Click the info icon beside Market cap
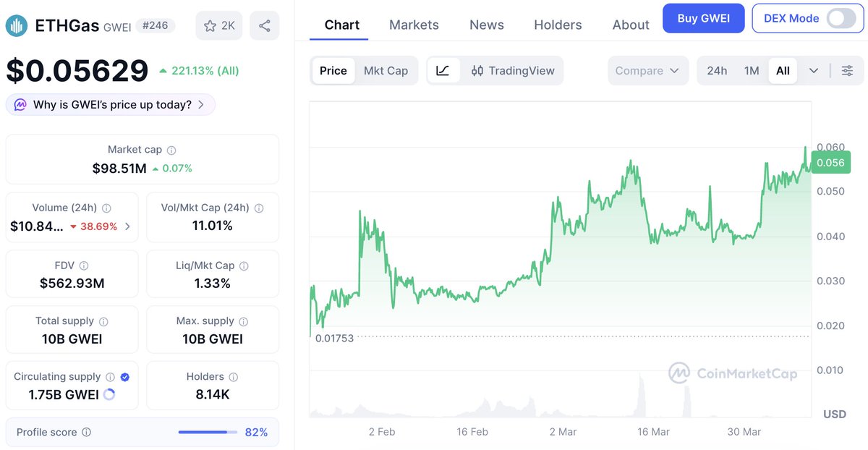 click(171, 150)
